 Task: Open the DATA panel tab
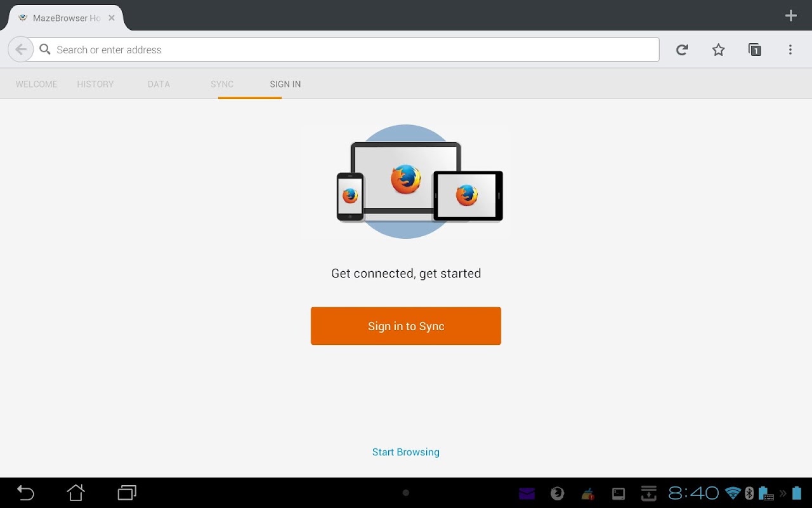(x=159, y=84)
